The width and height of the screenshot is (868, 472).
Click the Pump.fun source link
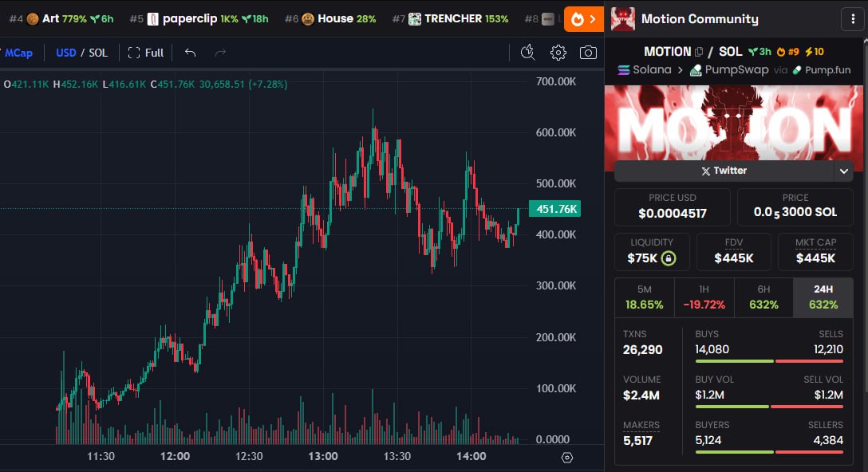[822, 70]
